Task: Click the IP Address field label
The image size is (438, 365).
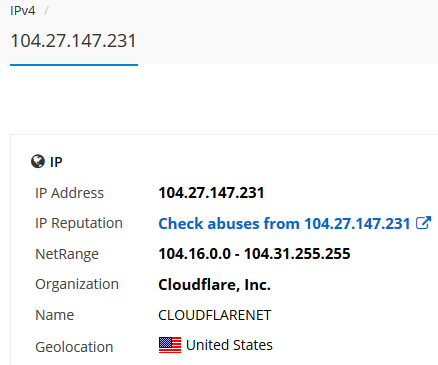Action: pos(69,193)
